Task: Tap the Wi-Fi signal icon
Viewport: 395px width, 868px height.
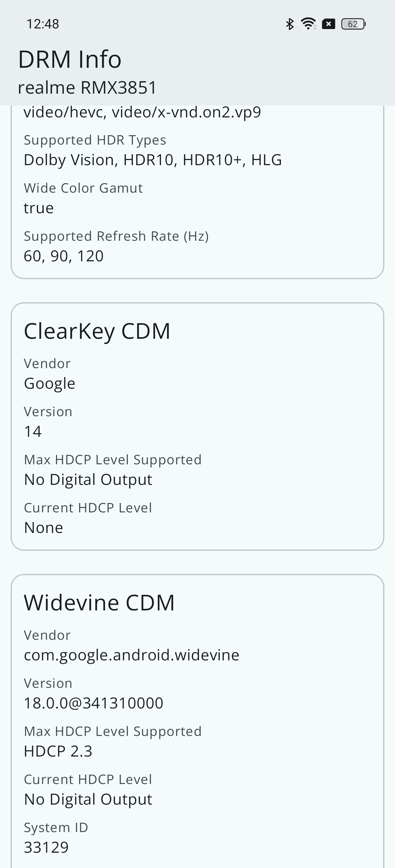Action: (x=308, y=24)
